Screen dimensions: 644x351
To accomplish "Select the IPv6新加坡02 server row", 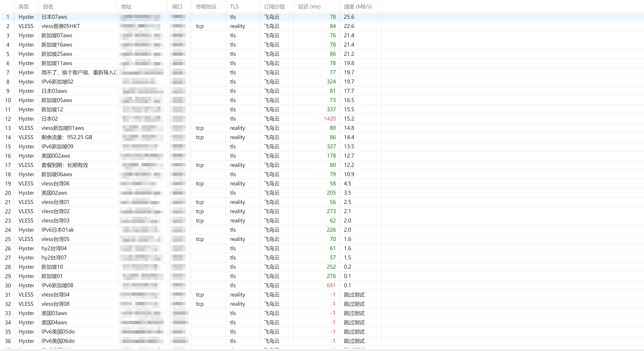I will tap(322, 82).
